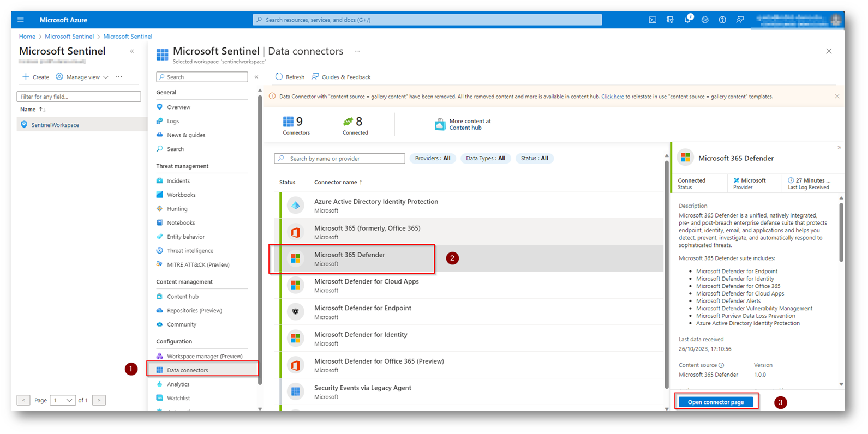
Task: Click the Home breadcrumb link
Action: point(27,37)
